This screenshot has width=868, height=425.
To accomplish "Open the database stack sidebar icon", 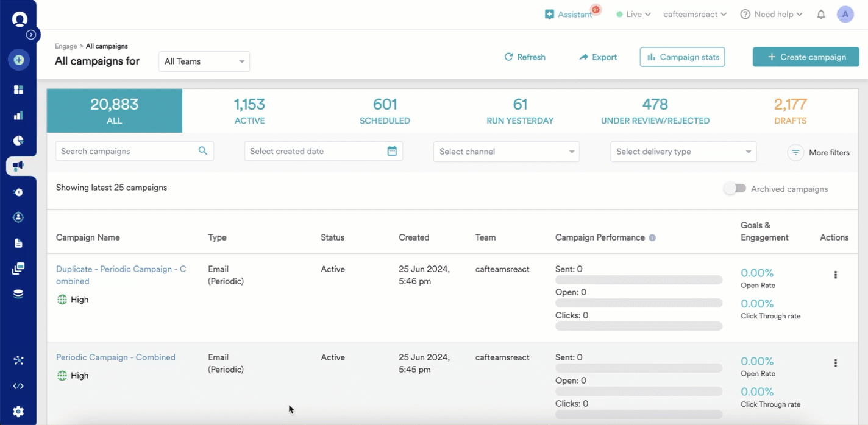I will click(18, 294).
